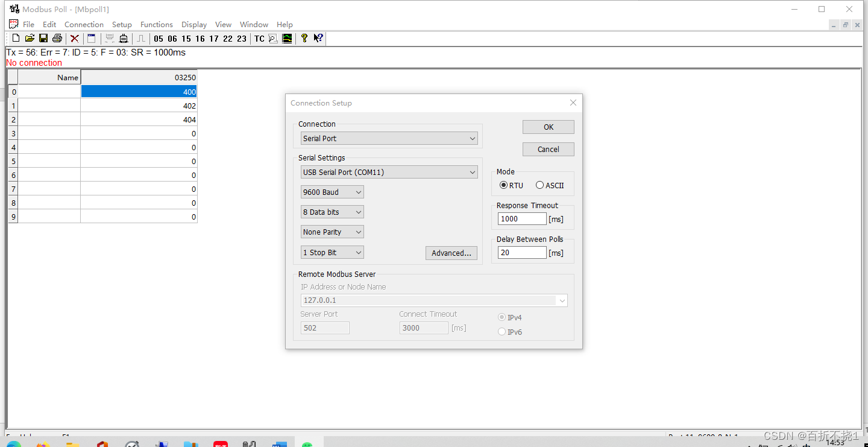Click the Open folder toolbar icon

pyautogui.click(x=30, y=38)
